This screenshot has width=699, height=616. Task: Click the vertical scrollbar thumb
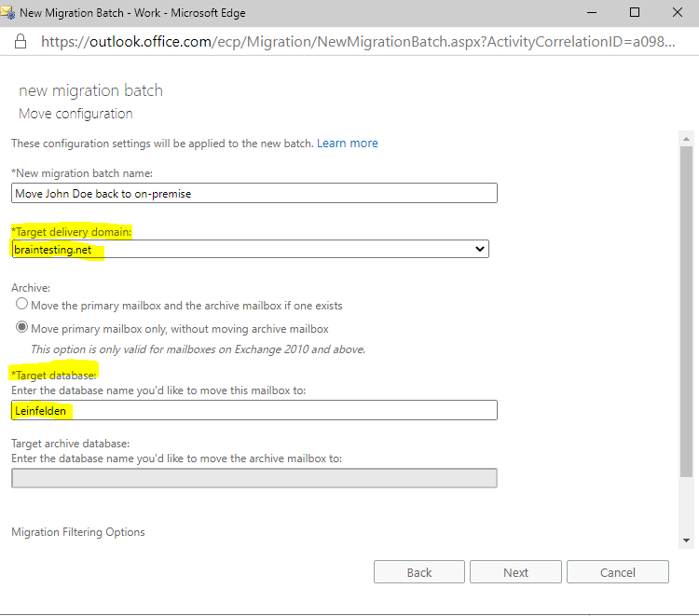tap(686, 312)
